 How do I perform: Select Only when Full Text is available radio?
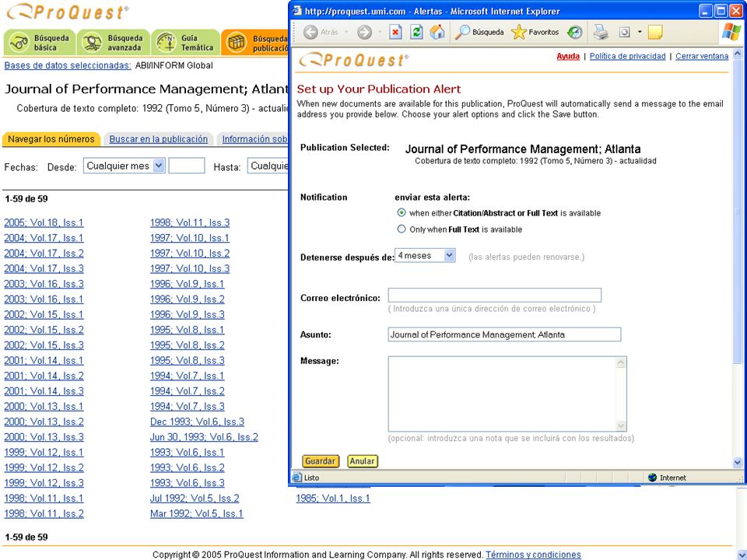click(x=402, y=229)
